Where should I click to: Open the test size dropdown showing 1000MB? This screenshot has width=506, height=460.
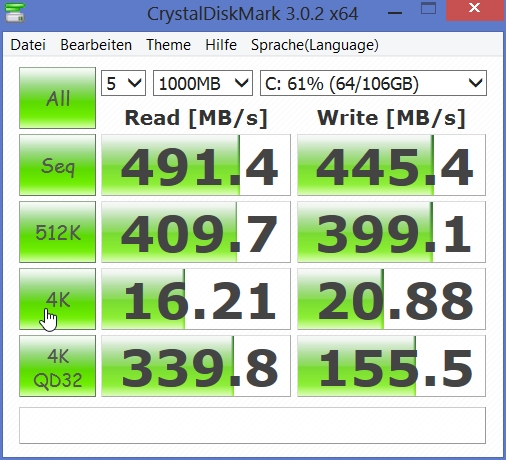pos(203,83)
